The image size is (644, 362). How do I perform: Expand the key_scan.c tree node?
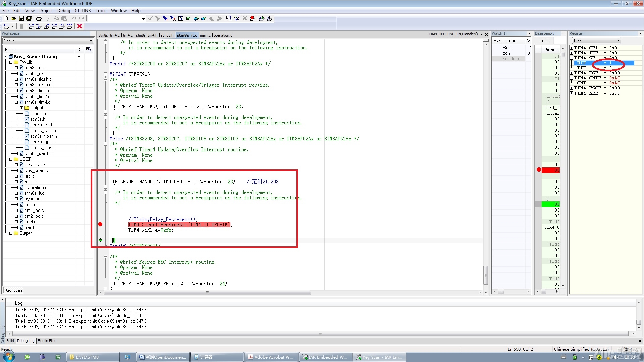16,171
